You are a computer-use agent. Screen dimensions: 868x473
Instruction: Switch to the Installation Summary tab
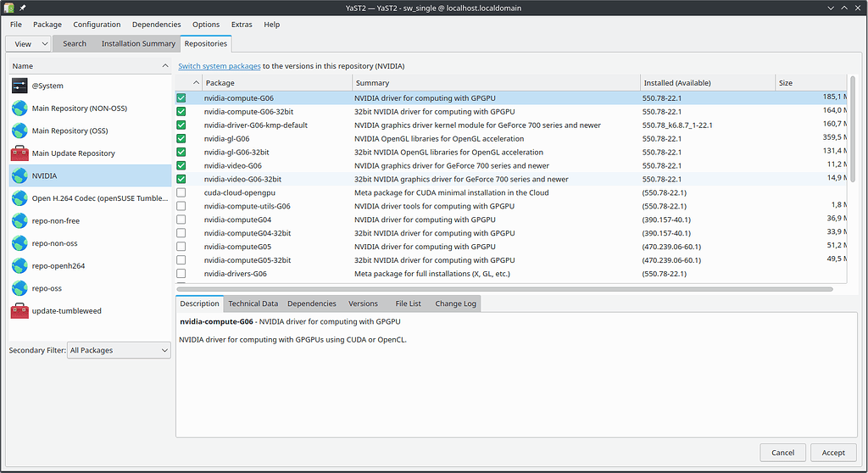[138, 44]
